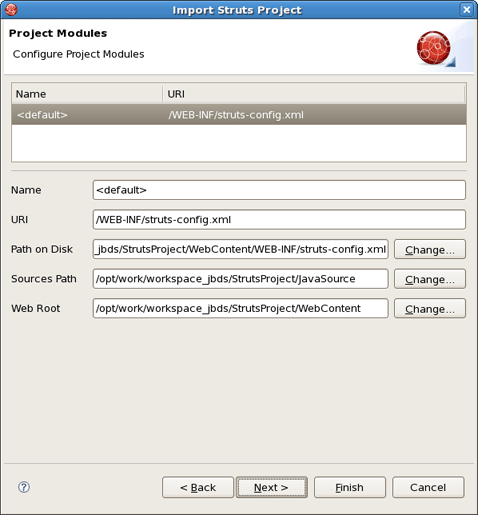Screen dimensions: 478x515
Task: Complete the wizard with the Finish button
Action: pos(350,487)
